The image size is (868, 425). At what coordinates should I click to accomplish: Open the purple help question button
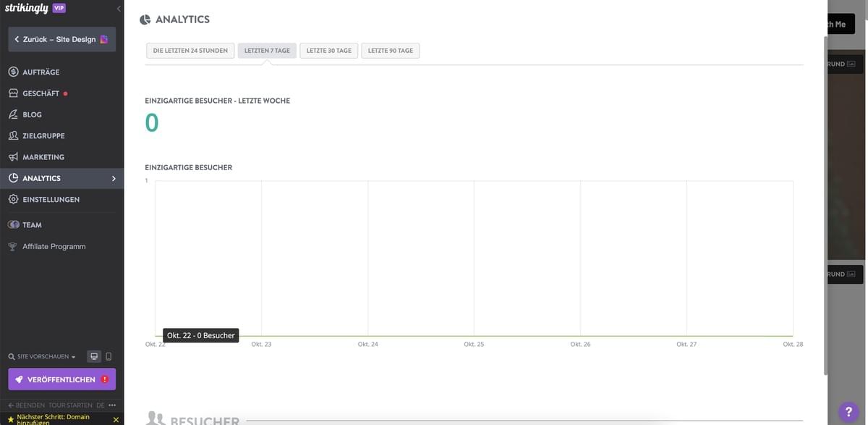click(849, 411)
